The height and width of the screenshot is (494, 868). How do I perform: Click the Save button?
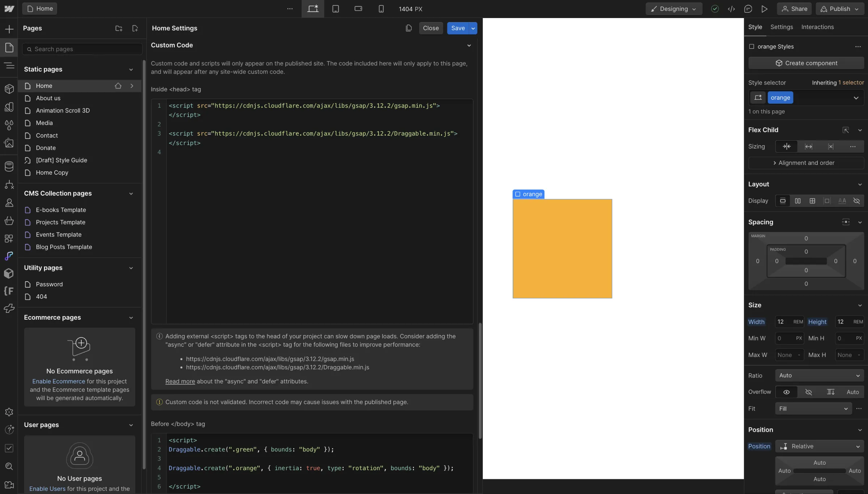coord(457,28)
